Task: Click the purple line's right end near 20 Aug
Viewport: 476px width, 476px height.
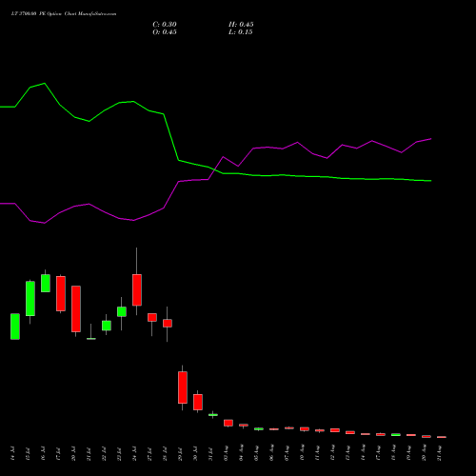Action: [431, 139]
